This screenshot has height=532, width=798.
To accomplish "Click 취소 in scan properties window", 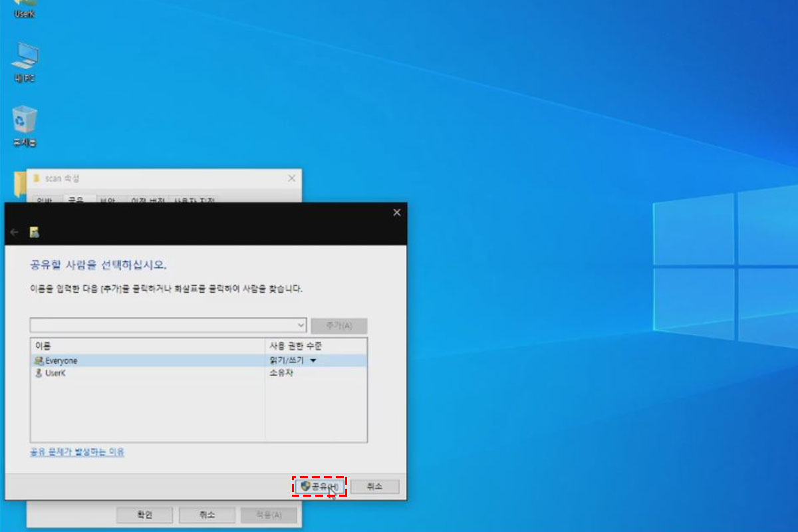I will (207, 515).
